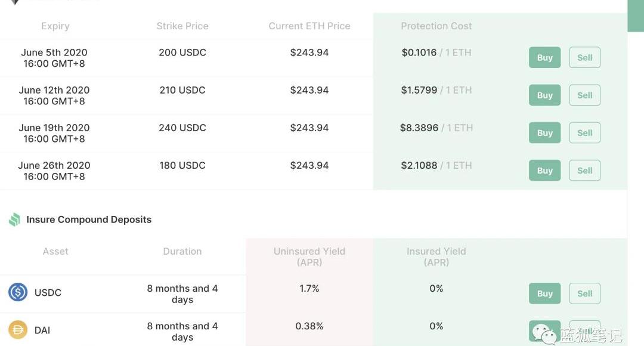Click the DAI coin icon
The width and height of the screenshot is (644, 346).
tap(18, 330)
